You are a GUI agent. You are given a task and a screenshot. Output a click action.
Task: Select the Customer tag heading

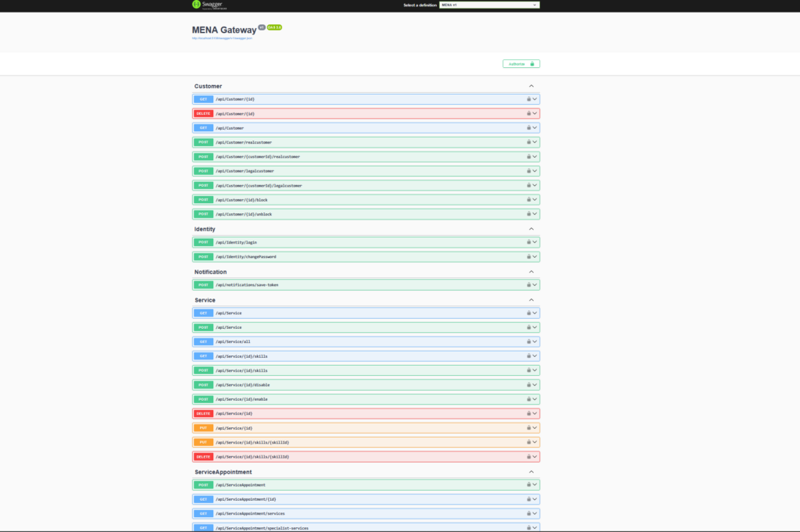208,86
